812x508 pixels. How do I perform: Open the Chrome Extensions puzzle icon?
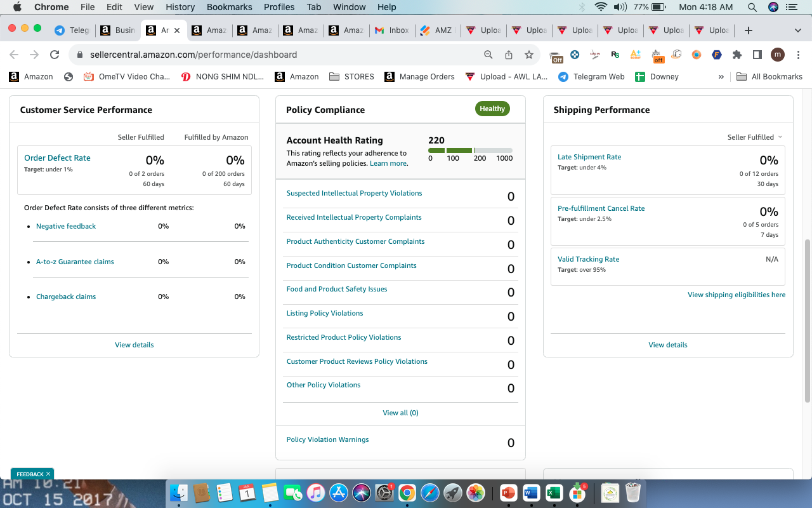tap(737, 55)
